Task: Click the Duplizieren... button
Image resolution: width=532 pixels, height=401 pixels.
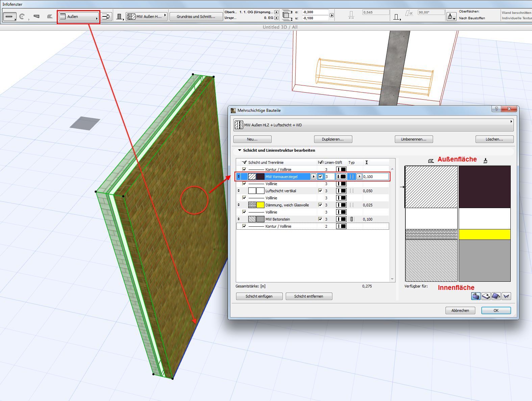Action: (333, 139)
